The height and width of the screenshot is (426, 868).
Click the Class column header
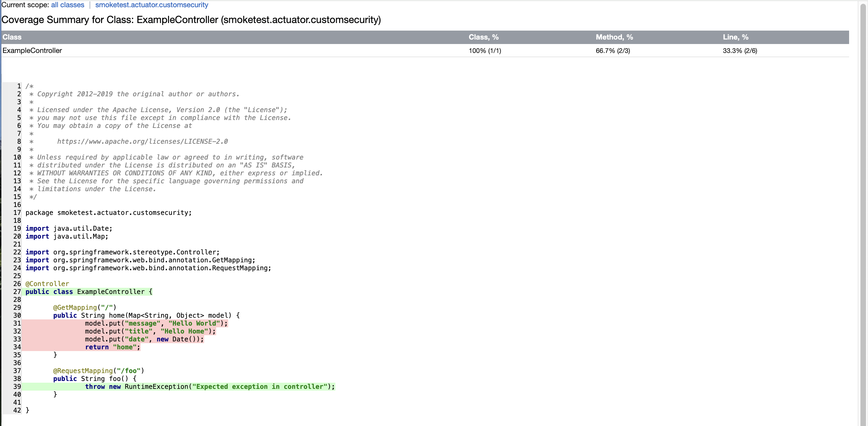(x=12, y=37)
